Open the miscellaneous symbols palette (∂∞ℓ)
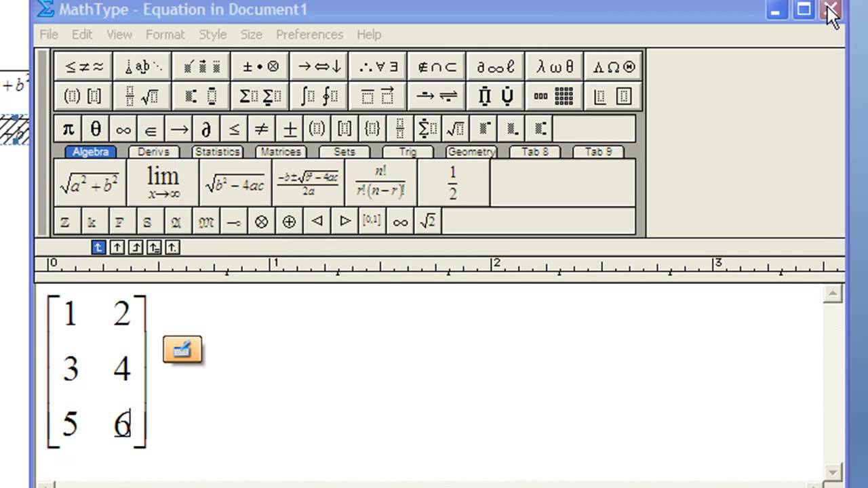The height and width of the screenshot is (488, 868). point(496,66)
